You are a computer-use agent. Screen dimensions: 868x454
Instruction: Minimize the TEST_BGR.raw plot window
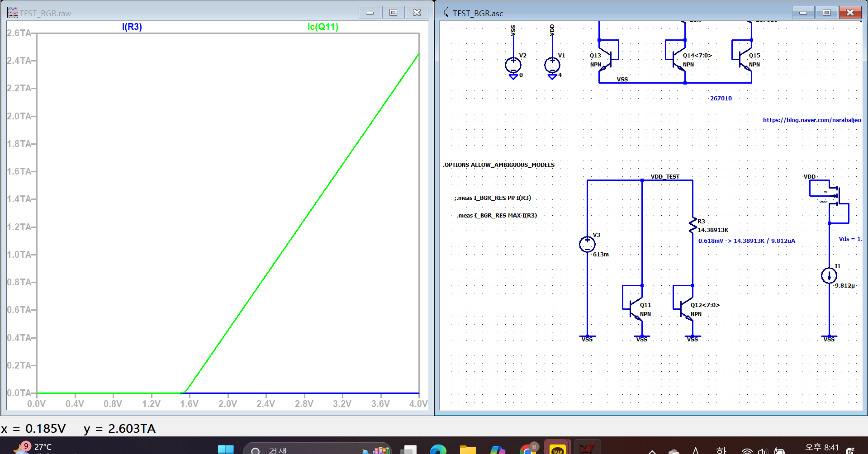tap(370, 13)
